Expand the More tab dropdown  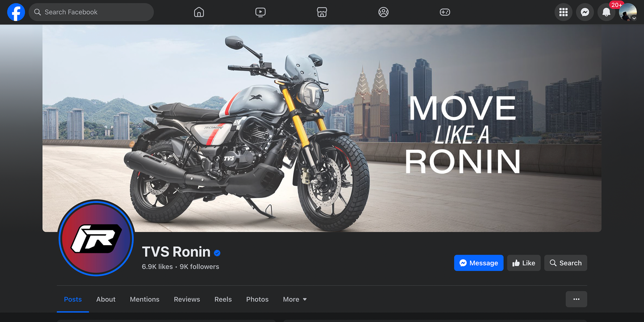tap(295, 299)
